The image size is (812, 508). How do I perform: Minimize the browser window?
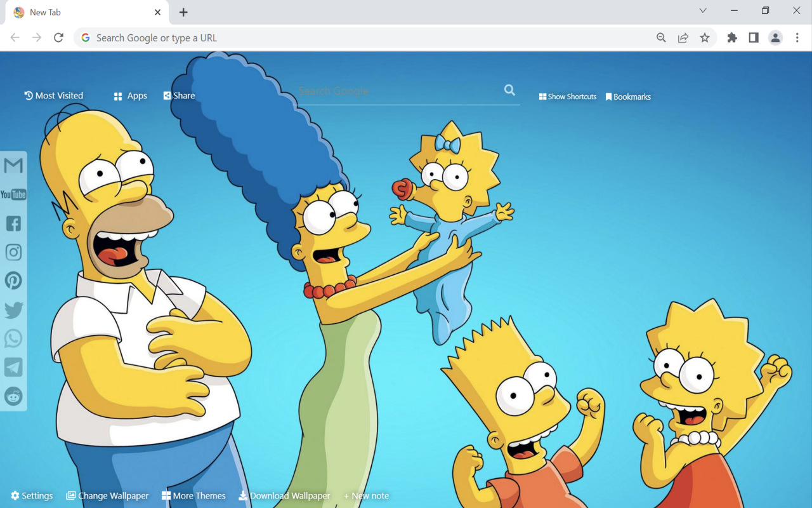(735, 11)
